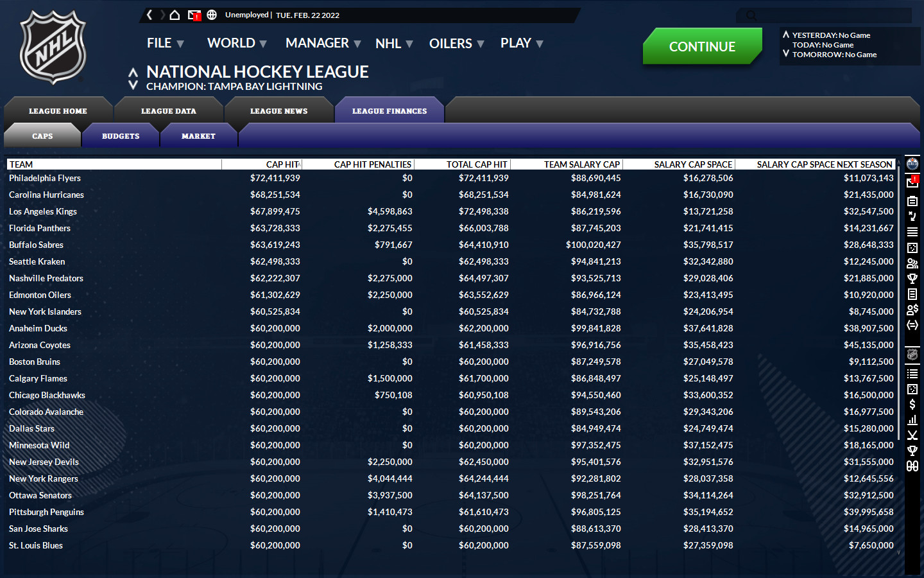Click the home icon in top bar
The height and width of the screenshot is (578, 924).
click(175, 15)
